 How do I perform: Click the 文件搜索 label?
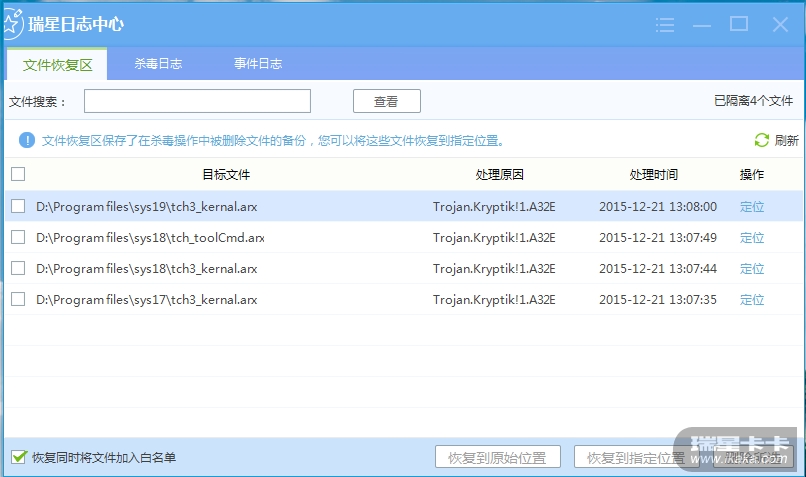[37, 102]
